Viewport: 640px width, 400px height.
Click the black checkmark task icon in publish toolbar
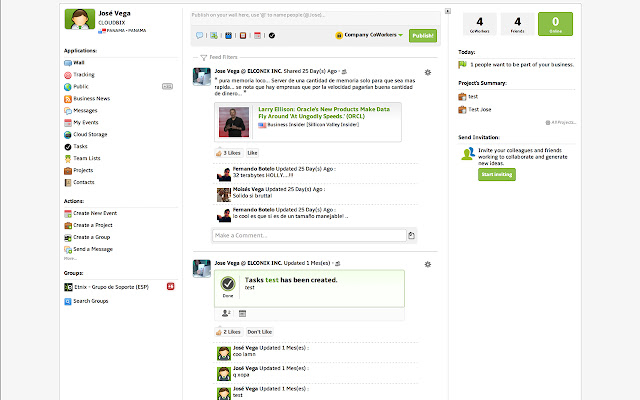tap(272, 35)
